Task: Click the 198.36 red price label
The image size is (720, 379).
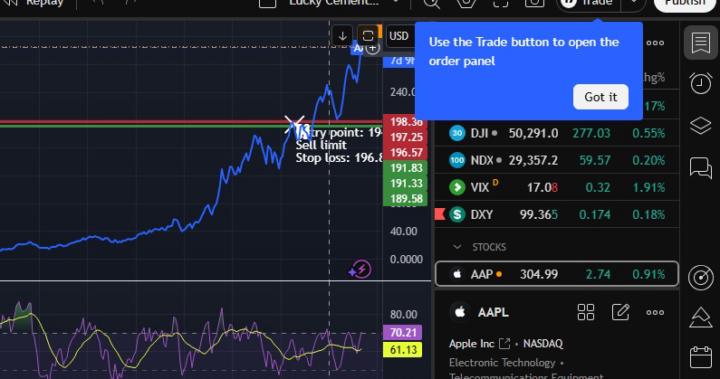Action: point(405,121)
